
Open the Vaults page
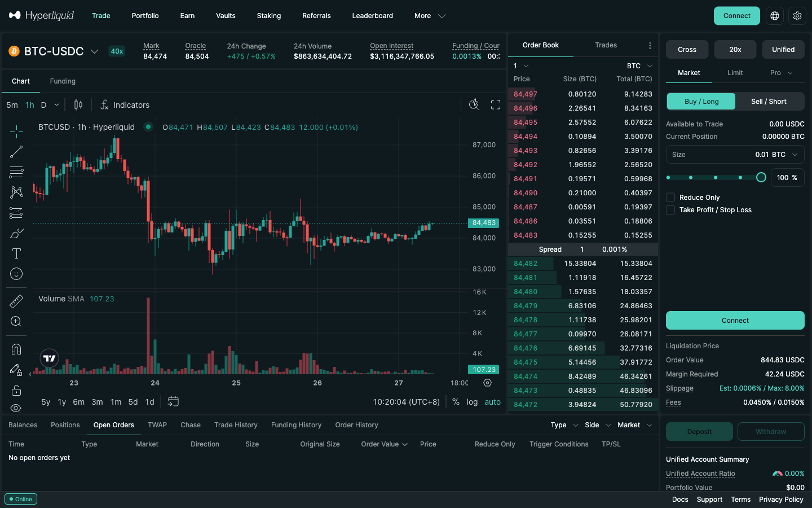226,16
